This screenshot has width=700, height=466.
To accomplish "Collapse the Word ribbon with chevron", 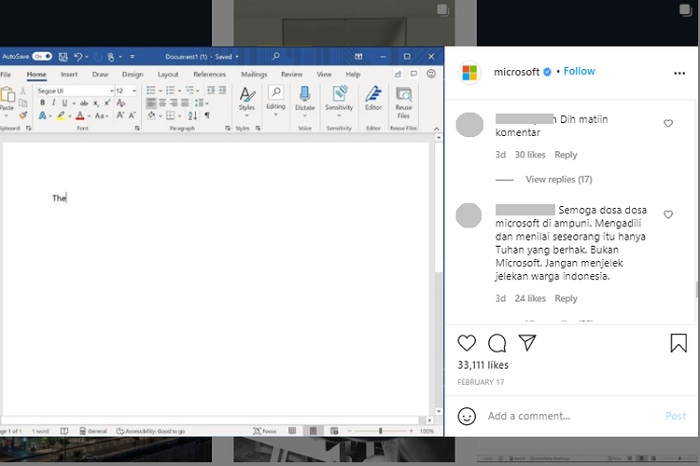I will pyautogui.click(x=437, y=129).
